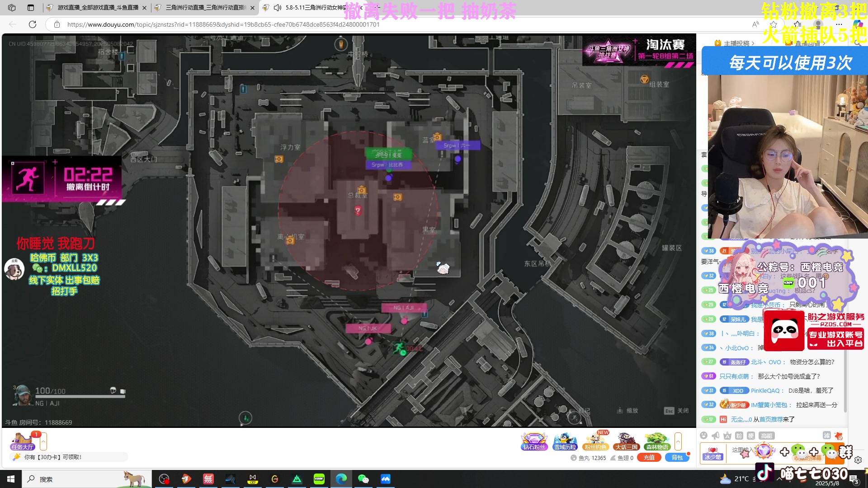Open the weather widget showing 21°C
This screenshot has height=488, width=868.
tap(735, 479)
